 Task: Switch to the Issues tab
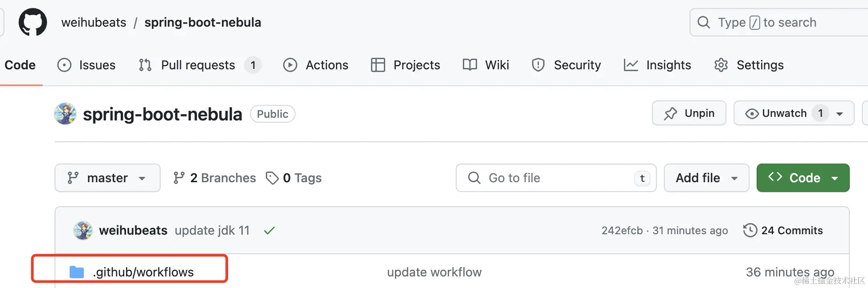tap(87, 65)
